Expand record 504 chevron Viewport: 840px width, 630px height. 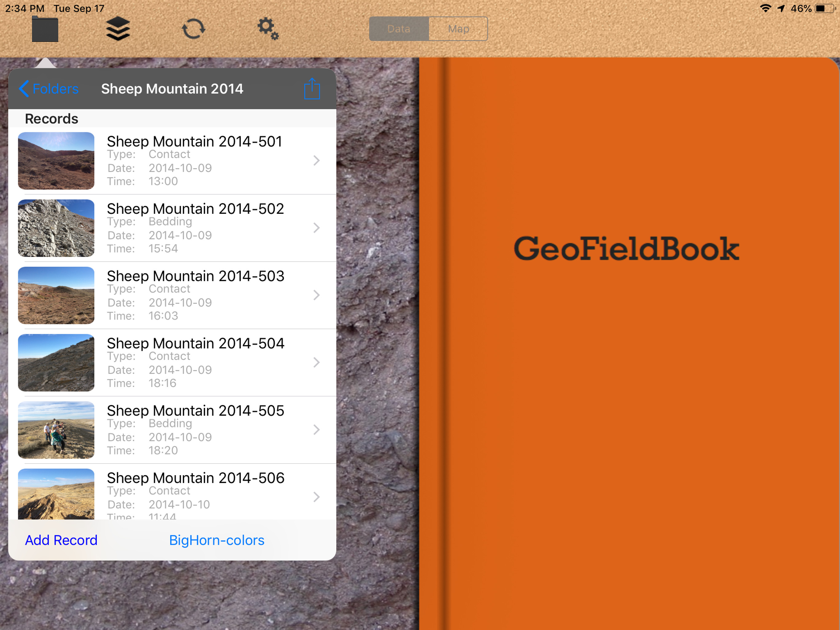click(316, 362)
